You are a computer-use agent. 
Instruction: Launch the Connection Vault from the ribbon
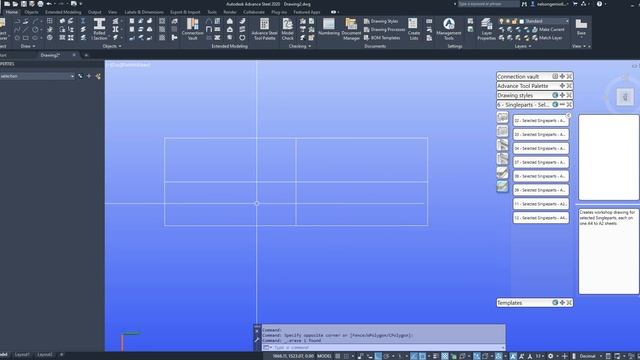192,29
